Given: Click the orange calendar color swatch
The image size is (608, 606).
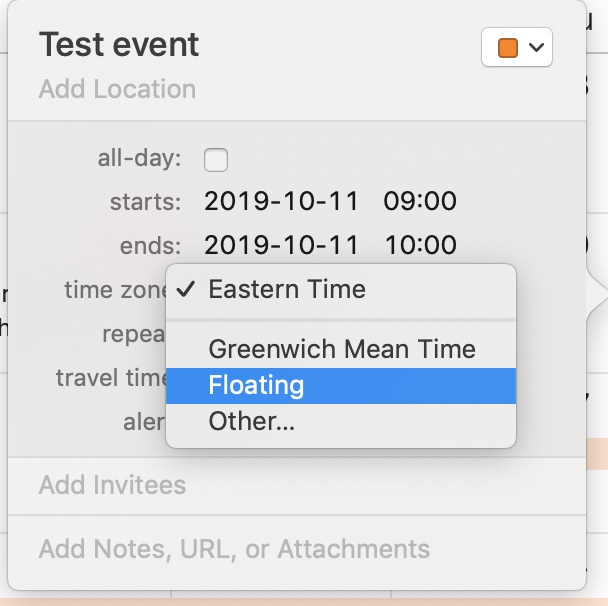Looking at the screenshot, I should (x=508, y=47).
